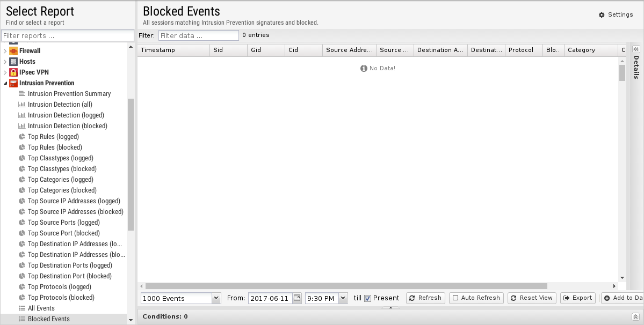Uncheck the Present checkbox
The height and width of the screenshot is (325, 644).
pyautogui.click(x=368, y=298)
